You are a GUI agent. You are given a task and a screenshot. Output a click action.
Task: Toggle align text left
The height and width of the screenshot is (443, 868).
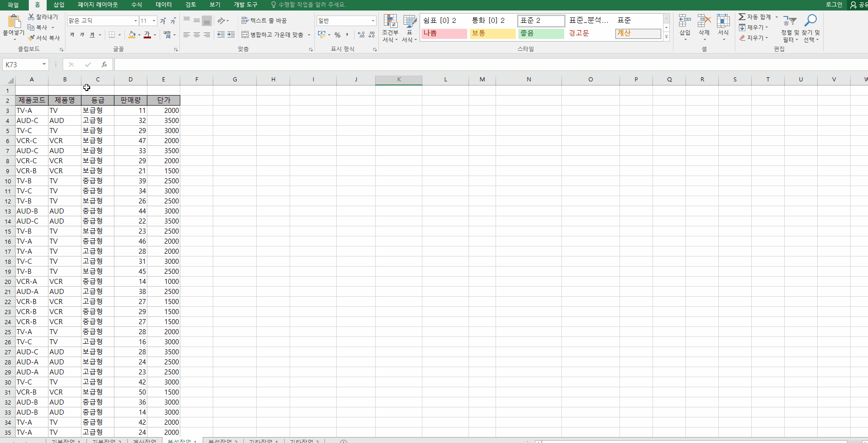(187, 35)
